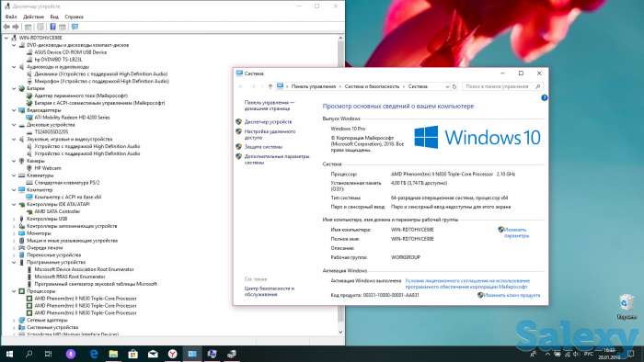Open Mail app from taskbar

153,354
